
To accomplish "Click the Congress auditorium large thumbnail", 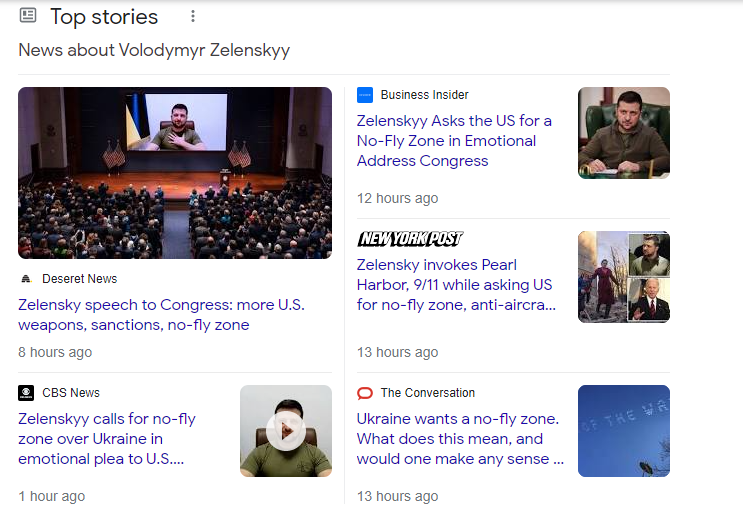I will coord(175,173).
